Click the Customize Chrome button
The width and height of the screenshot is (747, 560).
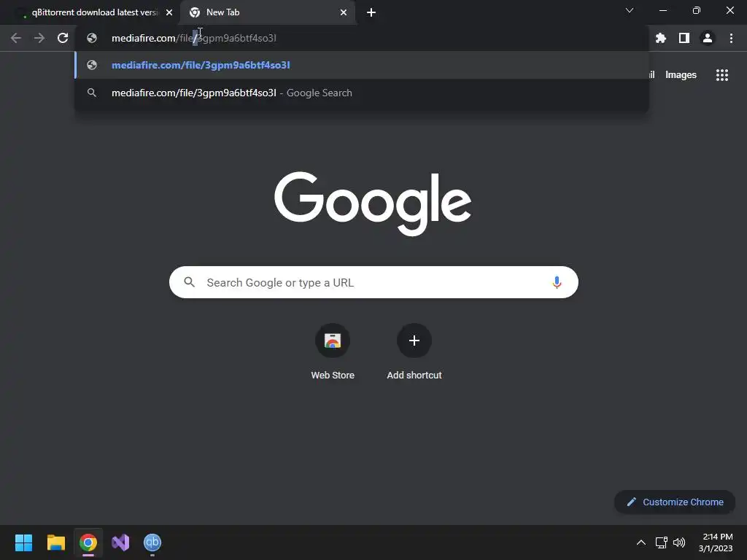click(x=675, y=502)
